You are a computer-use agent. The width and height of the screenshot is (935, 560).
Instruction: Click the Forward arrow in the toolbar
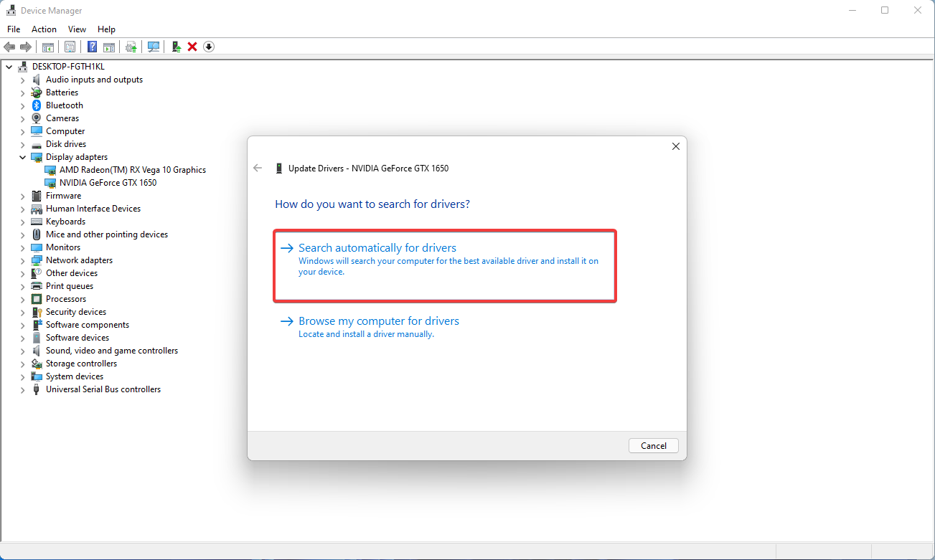point(25,47)
